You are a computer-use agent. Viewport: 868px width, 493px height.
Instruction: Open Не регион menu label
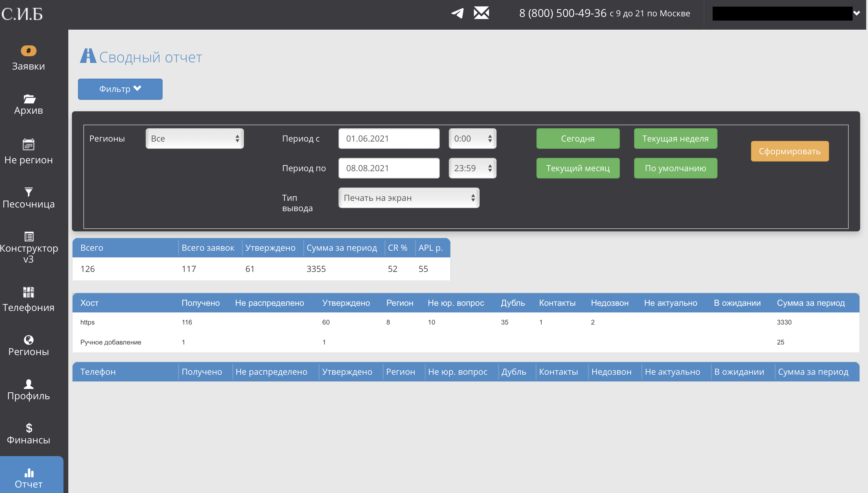pos(28,160)
